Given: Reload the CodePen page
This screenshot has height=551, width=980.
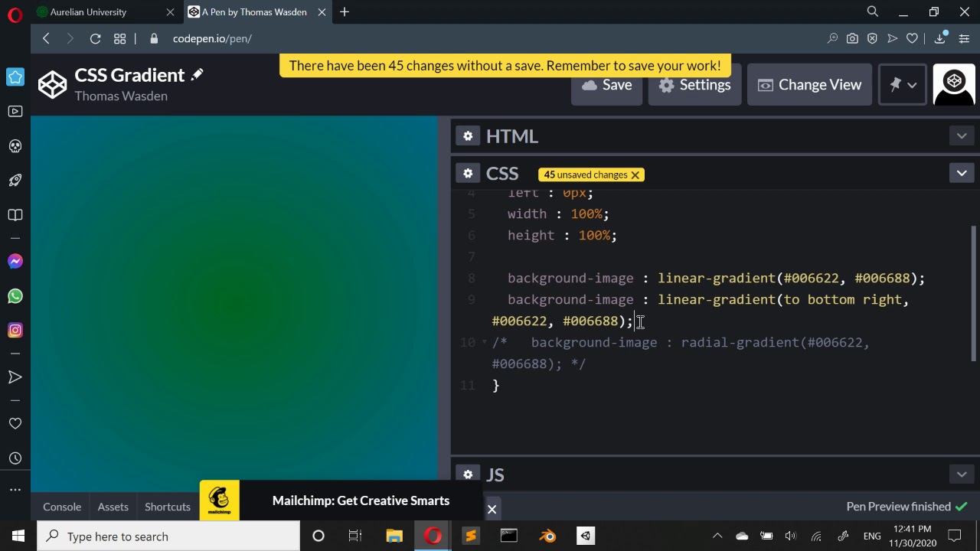Looking at the screenshot, I should pyautogui.click(x=95, y=38).
